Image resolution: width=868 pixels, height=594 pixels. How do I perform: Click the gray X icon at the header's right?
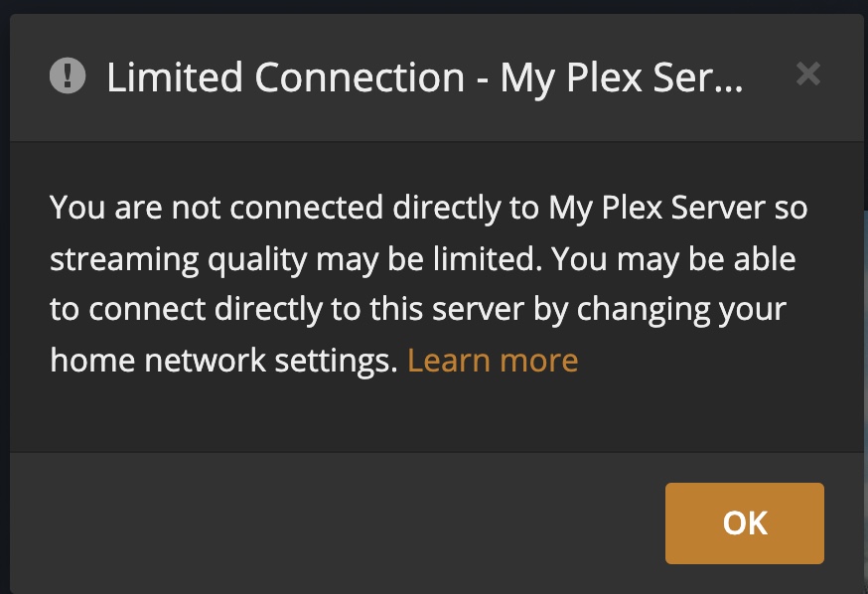(807, 74)
